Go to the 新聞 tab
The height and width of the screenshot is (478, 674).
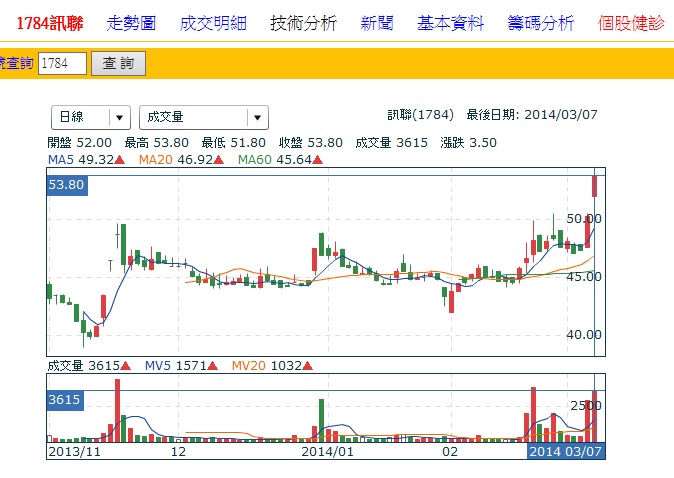pos(377,23)
